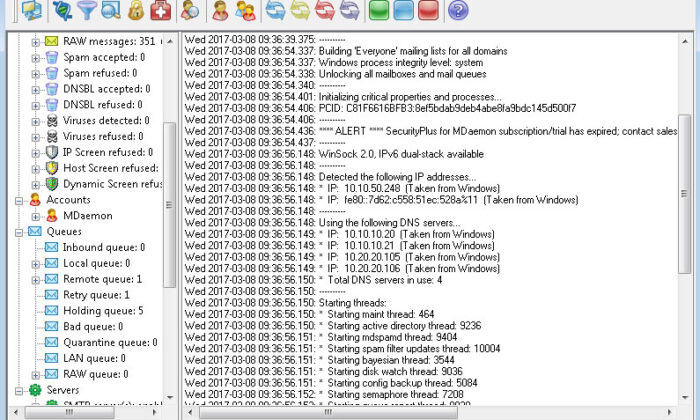This screenshot has height=420, width=700.
Task: Click the green shield icon beside Dynamic Screen
Action: click(x=52, y=184)
